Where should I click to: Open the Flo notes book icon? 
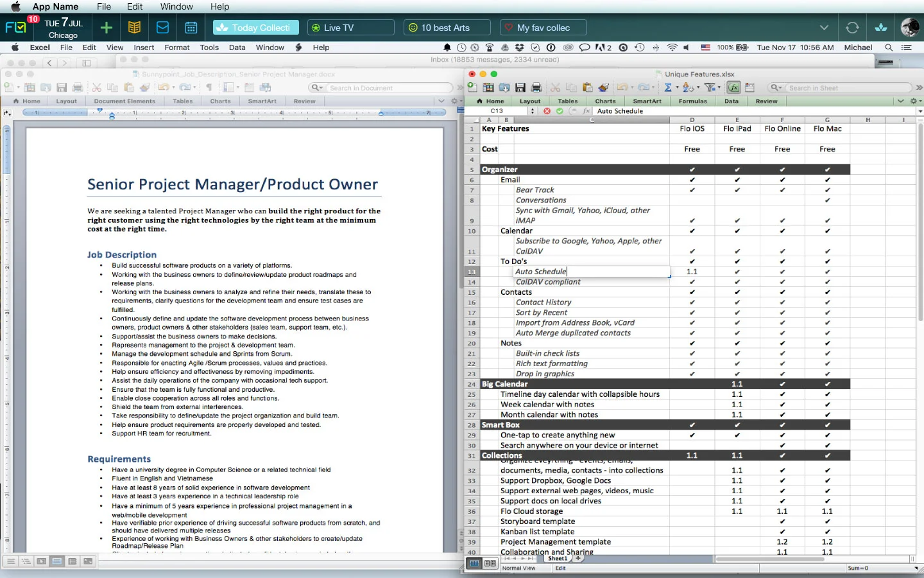tap(134, 28)
